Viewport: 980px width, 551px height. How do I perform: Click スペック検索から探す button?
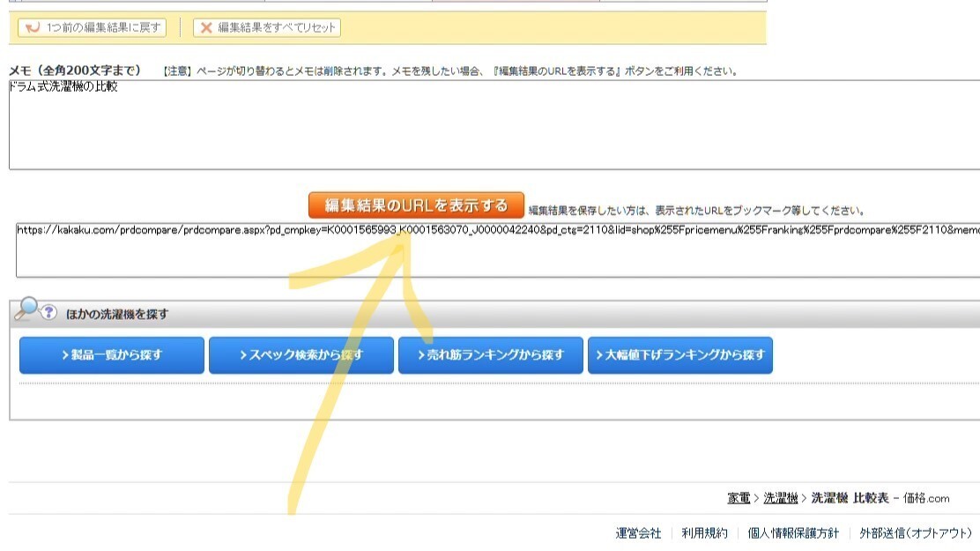click(x=301, y=355)
